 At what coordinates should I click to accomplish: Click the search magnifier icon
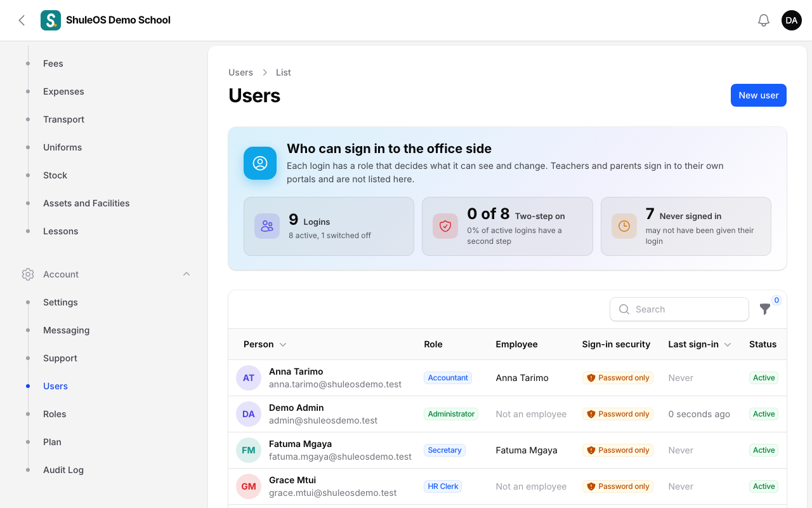click(624, 309)
